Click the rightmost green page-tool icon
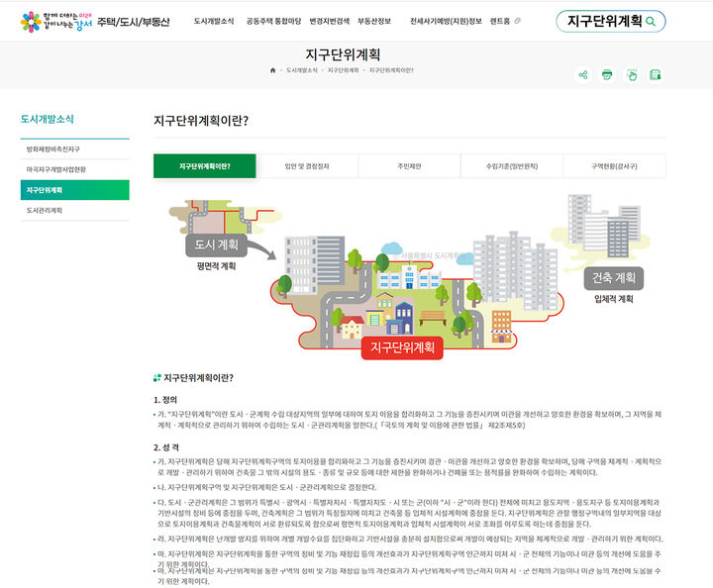Viewport: 713px width, 588px height. [x=656, y=74]
